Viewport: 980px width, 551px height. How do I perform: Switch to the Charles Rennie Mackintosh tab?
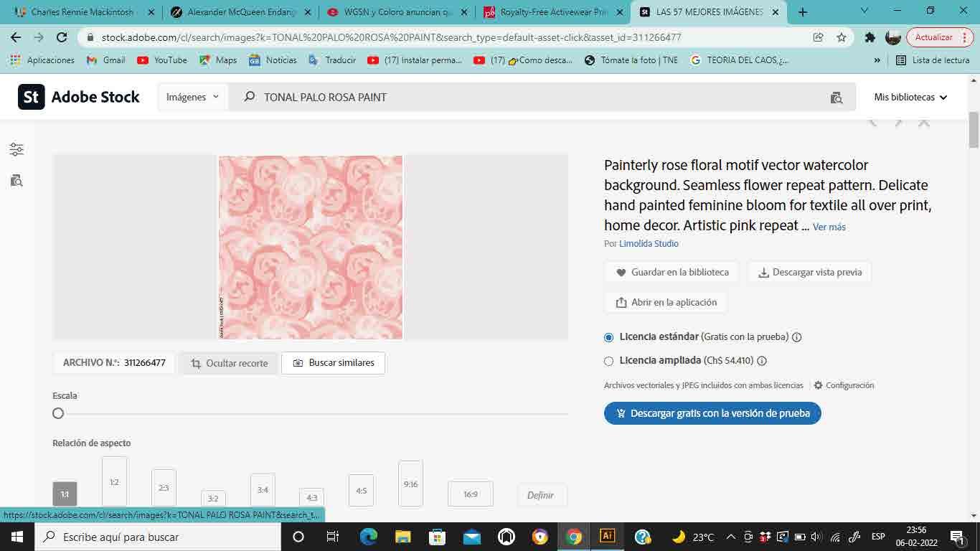pos(85,12)
